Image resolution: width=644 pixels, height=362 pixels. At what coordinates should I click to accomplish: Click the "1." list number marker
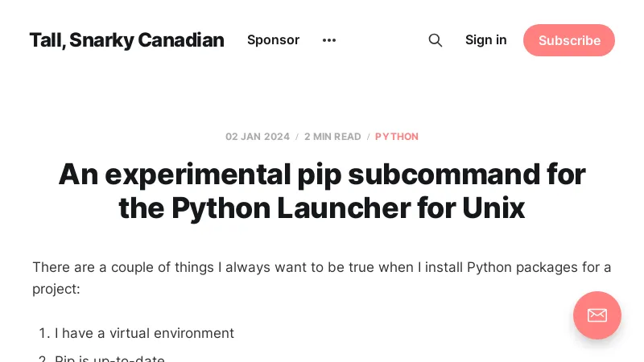pyautogui.click(x=44, y=333)
